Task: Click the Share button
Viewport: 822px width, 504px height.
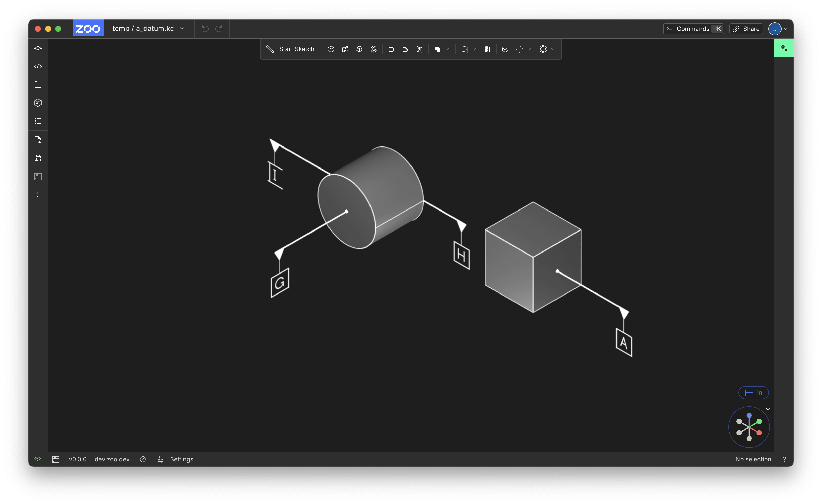Action: click(x=746, y=29)
